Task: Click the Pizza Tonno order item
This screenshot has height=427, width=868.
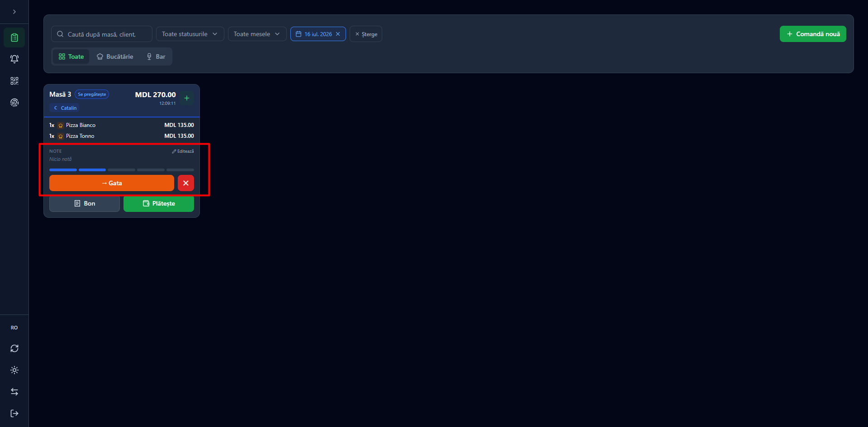Action: pyautogui.click(x=122, y=136)
